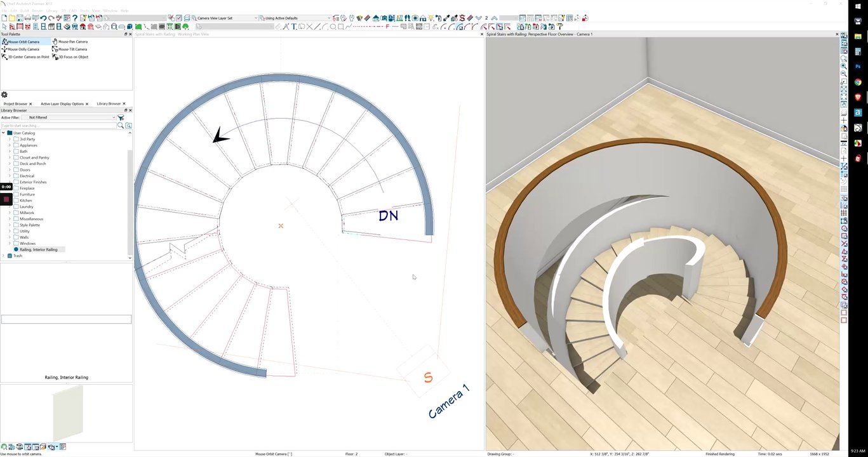Image resolution: width=868 pixels, height=457 pixels.
Task: Select Railing, Interior Railing library item
Action: click(38, 250)
